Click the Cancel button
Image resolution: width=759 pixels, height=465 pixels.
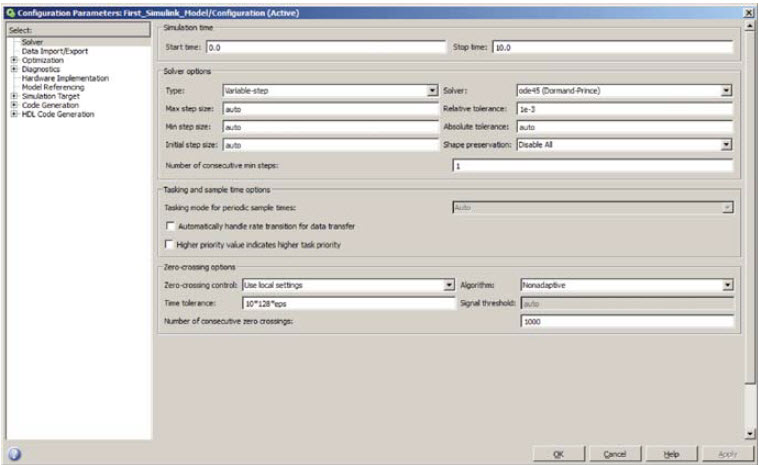pyautogui.click(x=615, y=454)
